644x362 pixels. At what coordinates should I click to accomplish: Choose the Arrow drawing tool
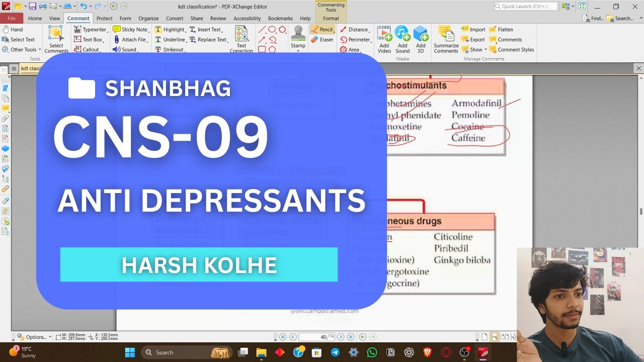pos(262,40)
